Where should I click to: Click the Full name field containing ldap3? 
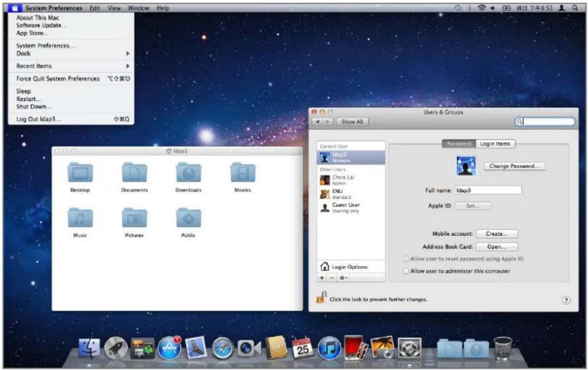(488, 190)
